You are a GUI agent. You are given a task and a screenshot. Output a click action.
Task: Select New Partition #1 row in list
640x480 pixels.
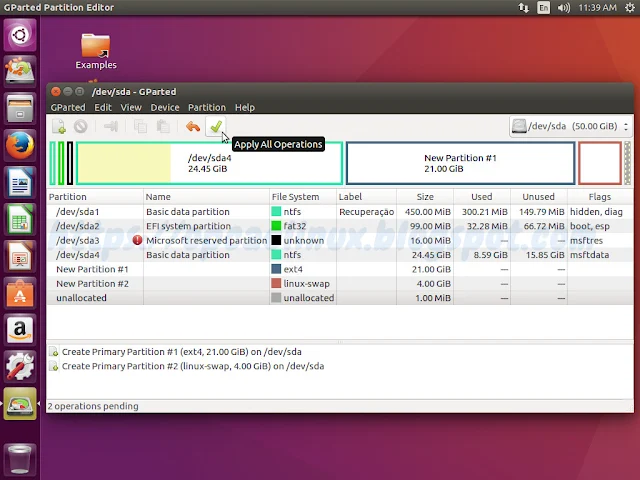pos(340,269)
